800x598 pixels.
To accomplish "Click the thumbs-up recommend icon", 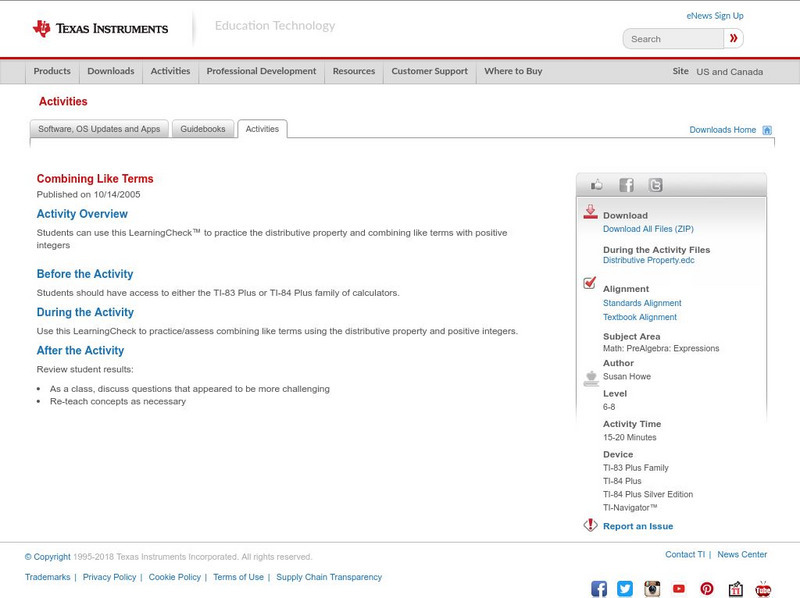I will (x=595, y=184).
